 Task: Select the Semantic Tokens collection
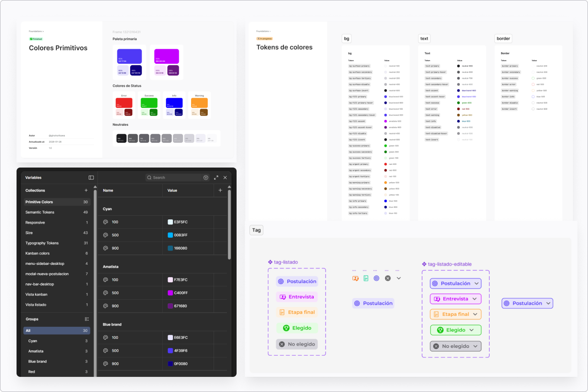(40, 213)
